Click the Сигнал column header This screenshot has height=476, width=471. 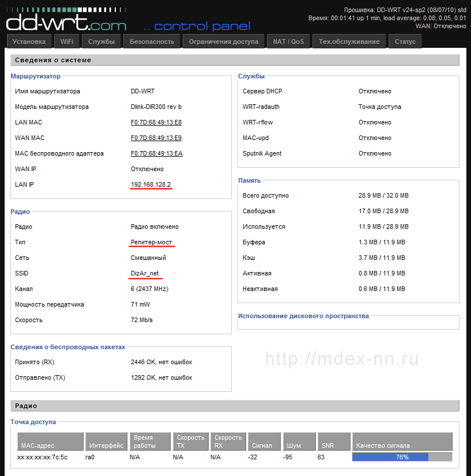[264, 441]
